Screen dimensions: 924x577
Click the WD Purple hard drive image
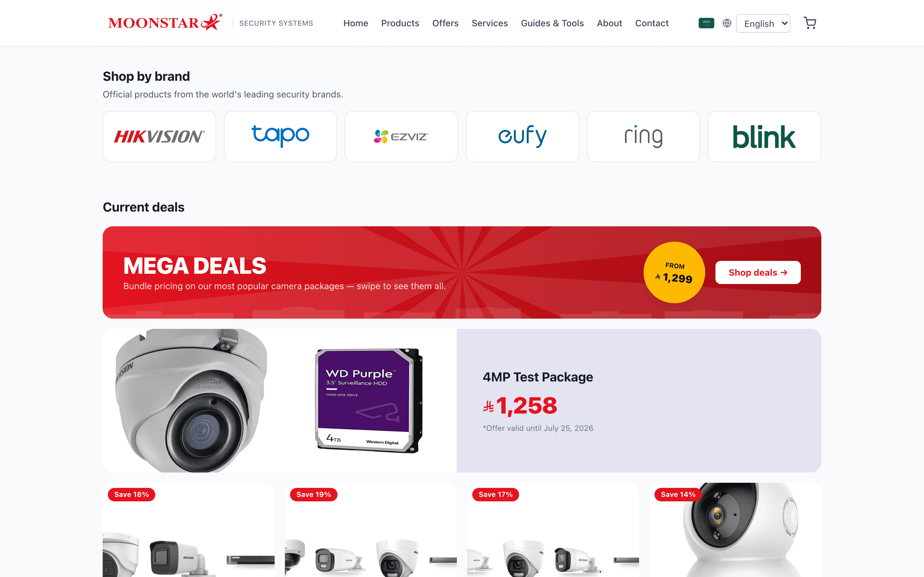[368, 400]
